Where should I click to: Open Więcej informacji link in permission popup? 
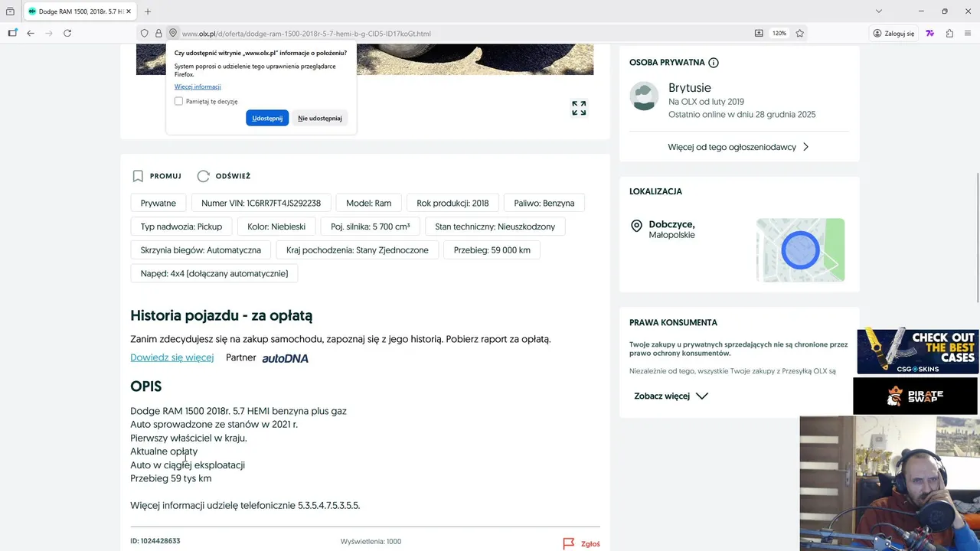[x=198, y=86]
